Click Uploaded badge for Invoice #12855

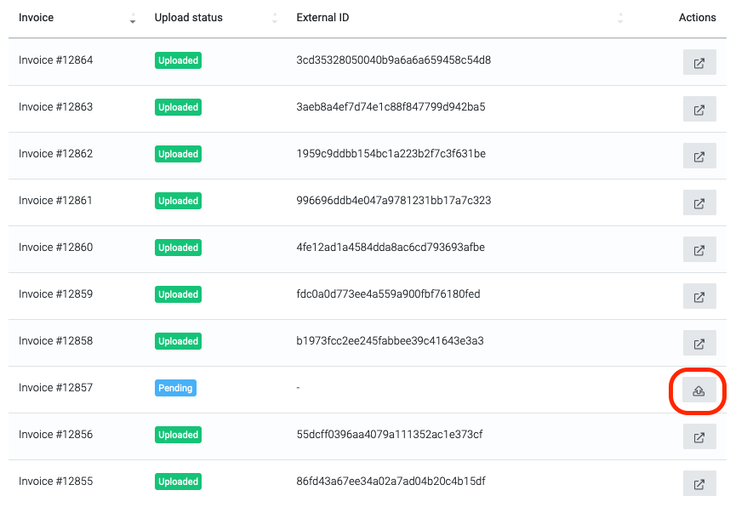click(x=178, y=481)
